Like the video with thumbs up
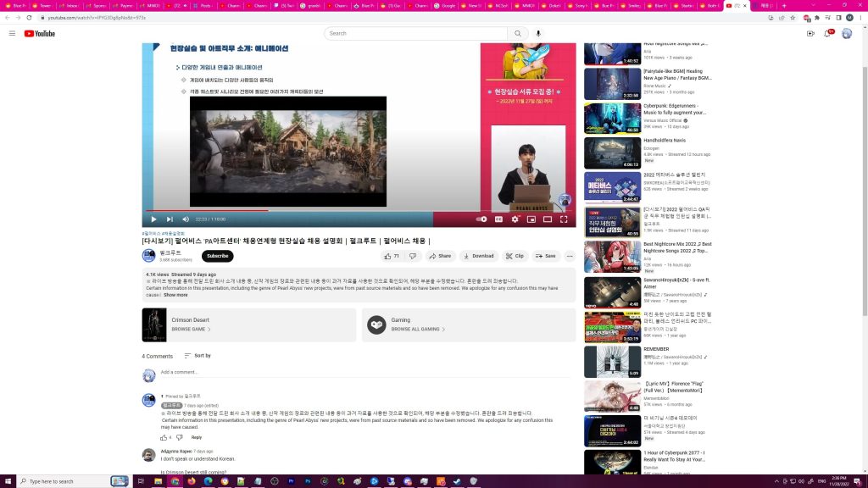Screen dimensions: 868x488 click(392, 256)
